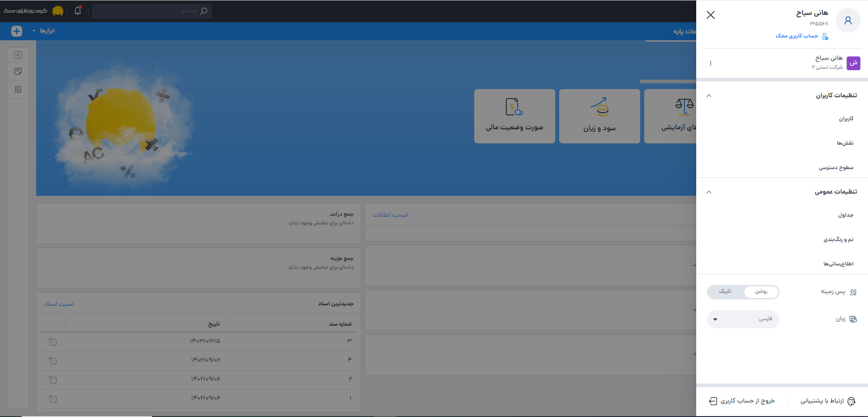Switch background to تاریک dark mode

point(725,291)
